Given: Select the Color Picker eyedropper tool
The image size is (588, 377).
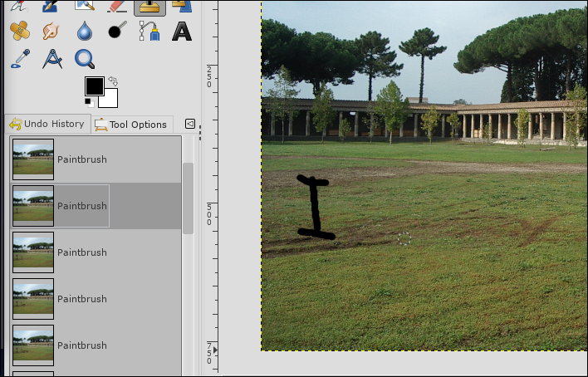Looking at the screenshot, I should [x=20, y=59].
